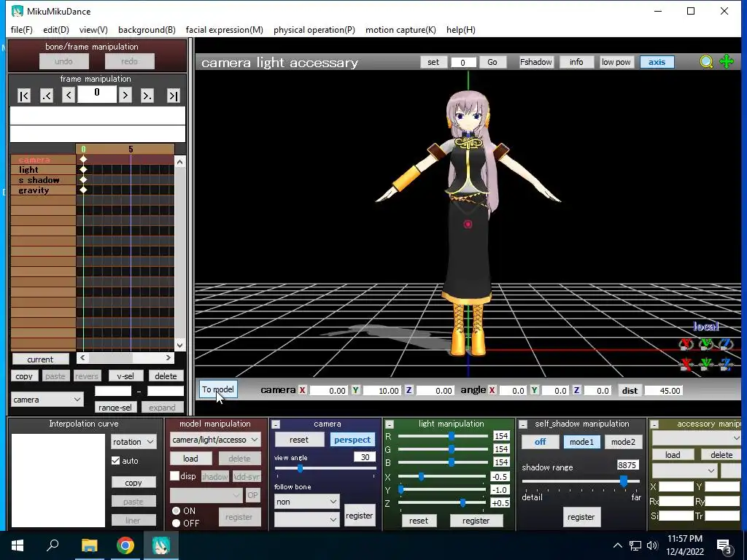This screenshot has width=747, height=560.
Task: Open file(F) menu
Action: coord(22,29)
